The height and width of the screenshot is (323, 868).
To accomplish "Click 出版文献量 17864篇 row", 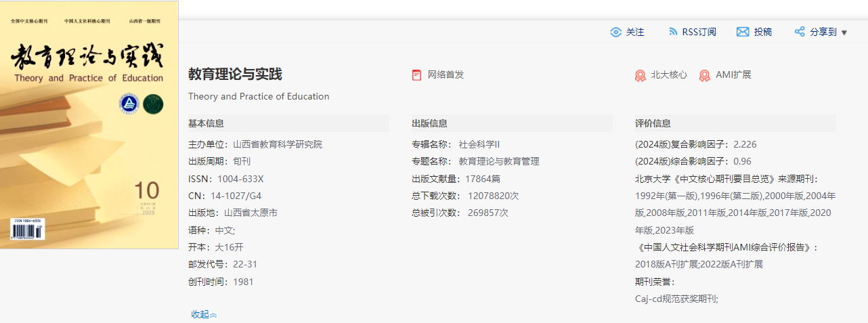I will click(x=456, y=179).
